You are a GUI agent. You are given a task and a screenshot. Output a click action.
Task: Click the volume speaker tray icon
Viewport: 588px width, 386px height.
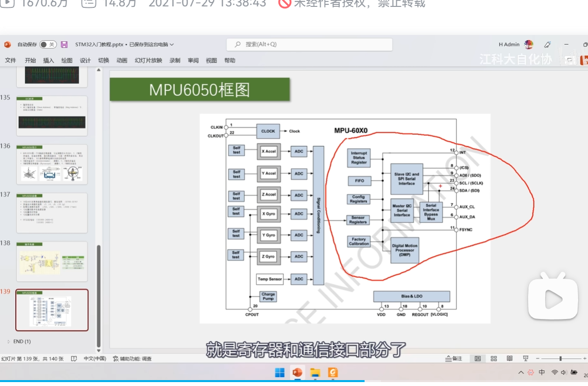[563, 373]
